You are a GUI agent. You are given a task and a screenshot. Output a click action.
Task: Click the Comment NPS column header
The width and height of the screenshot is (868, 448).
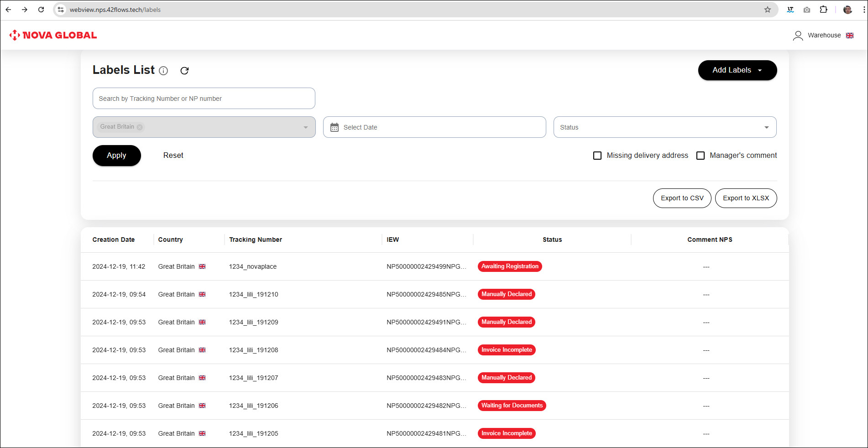710,240
